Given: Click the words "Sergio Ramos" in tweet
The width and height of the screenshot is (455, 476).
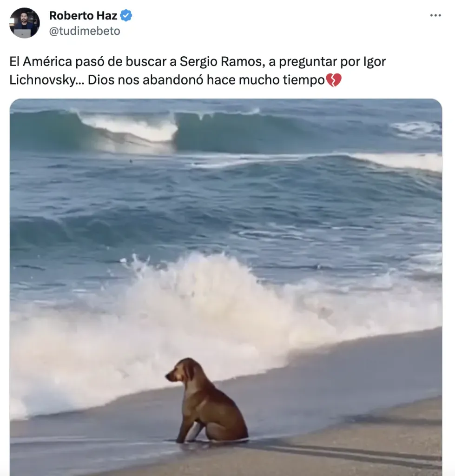Looking at the screenshot, I should point(221,62).
